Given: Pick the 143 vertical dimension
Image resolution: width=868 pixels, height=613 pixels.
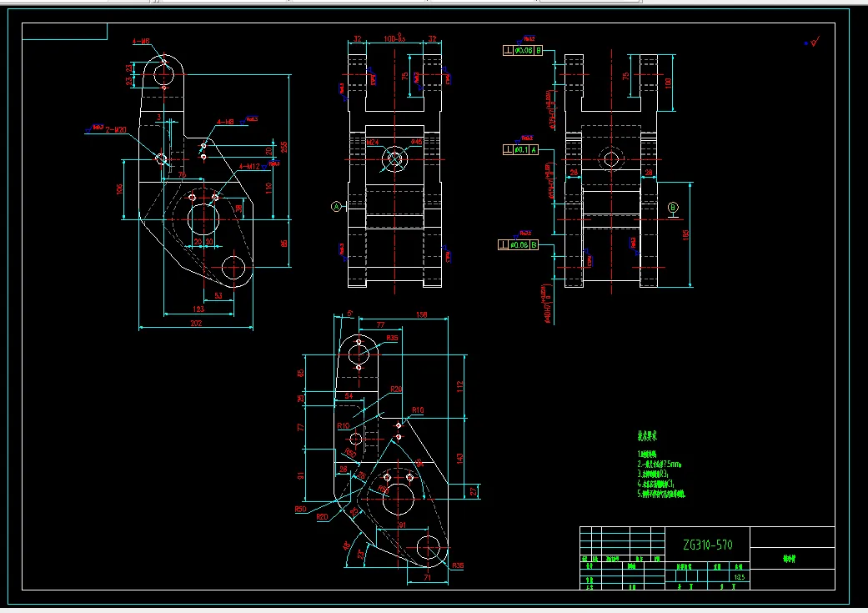Looking at the screenshot, I should coord(459,459).
